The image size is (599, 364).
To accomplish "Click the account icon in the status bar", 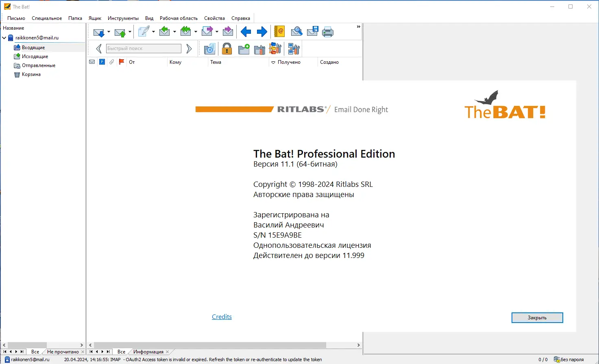I will coord(7,360).
